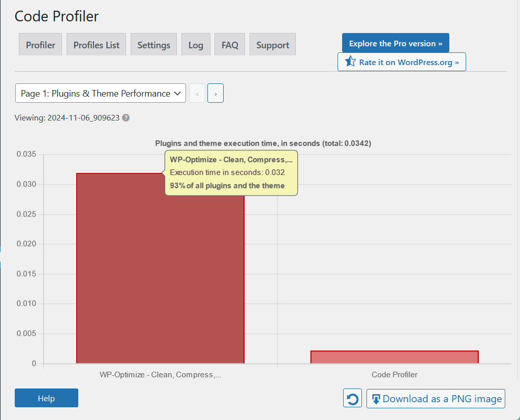Screen dimensions: 520x420
Task: Open the FAQ tab
Action: pos(230,44)
